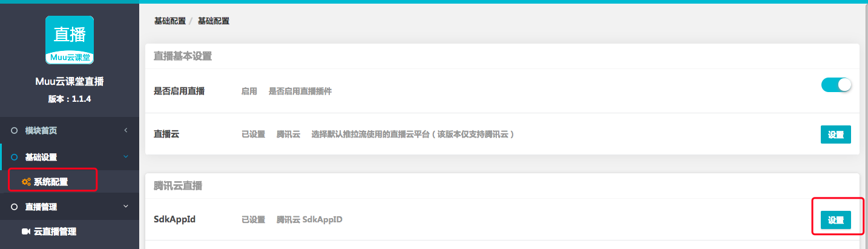
Task: Click the 直播云 row label
Action: pos(166,134)
